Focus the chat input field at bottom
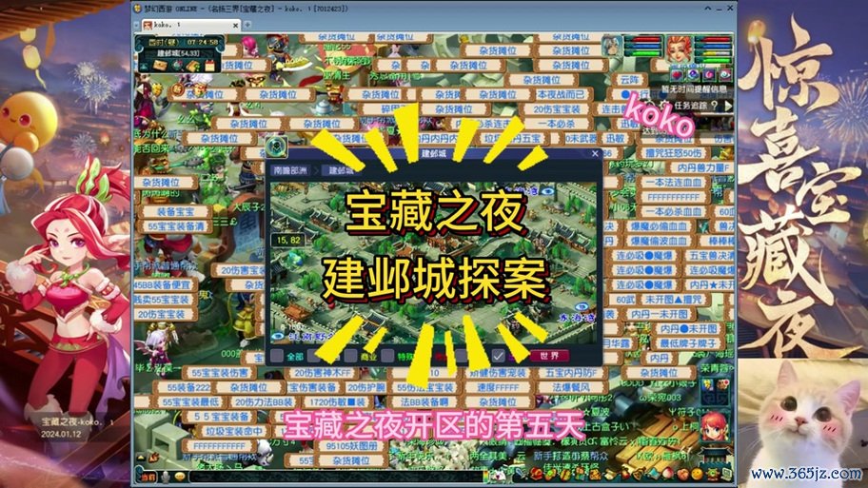This screenshot has height=488, width=868. pos(337,477)
